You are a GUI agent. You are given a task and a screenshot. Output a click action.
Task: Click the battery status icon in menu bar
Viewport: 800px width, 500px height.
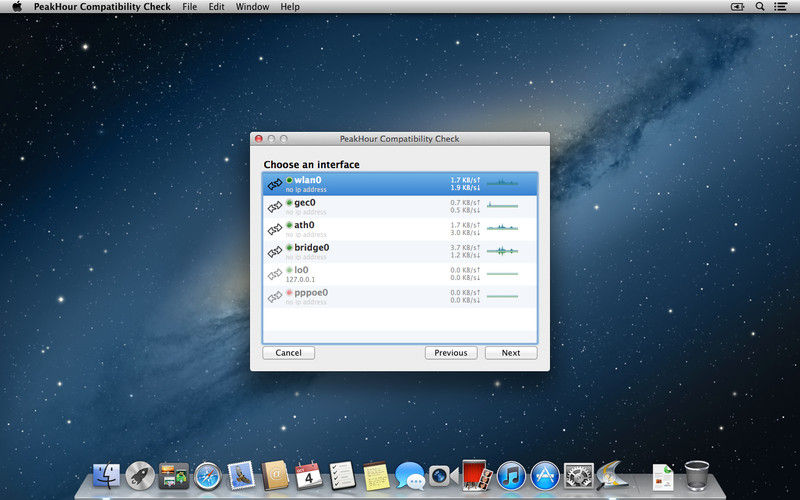pyautogui.click(x=737, y=7)
